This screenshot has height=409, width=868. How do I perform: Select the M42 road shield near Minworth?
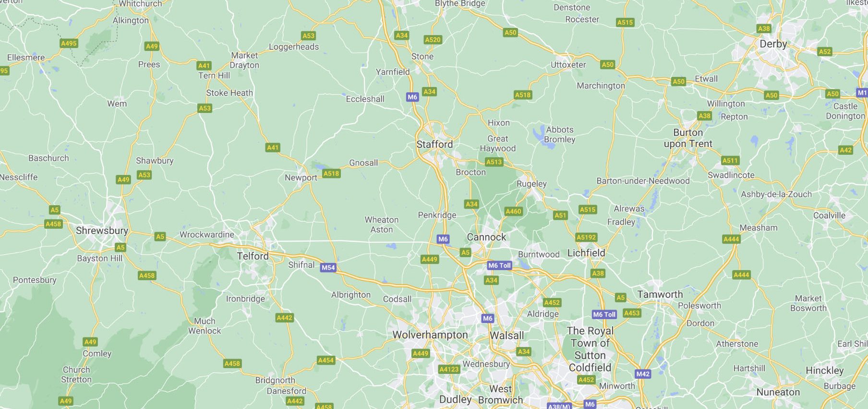click(x=642, y=374)
